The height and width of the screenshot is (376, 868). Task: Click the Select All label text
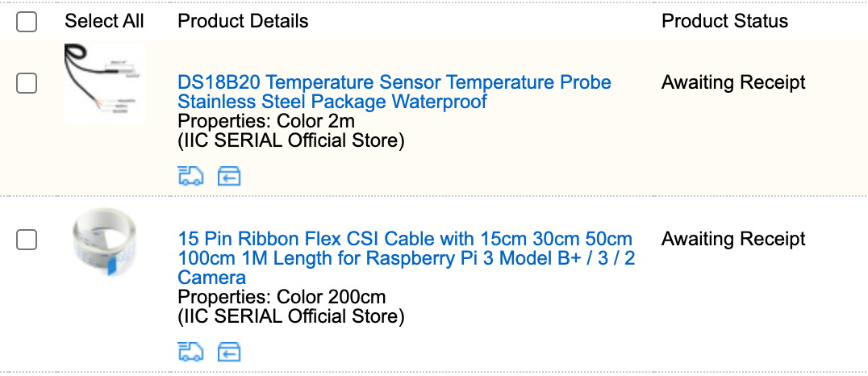[104, 21]
